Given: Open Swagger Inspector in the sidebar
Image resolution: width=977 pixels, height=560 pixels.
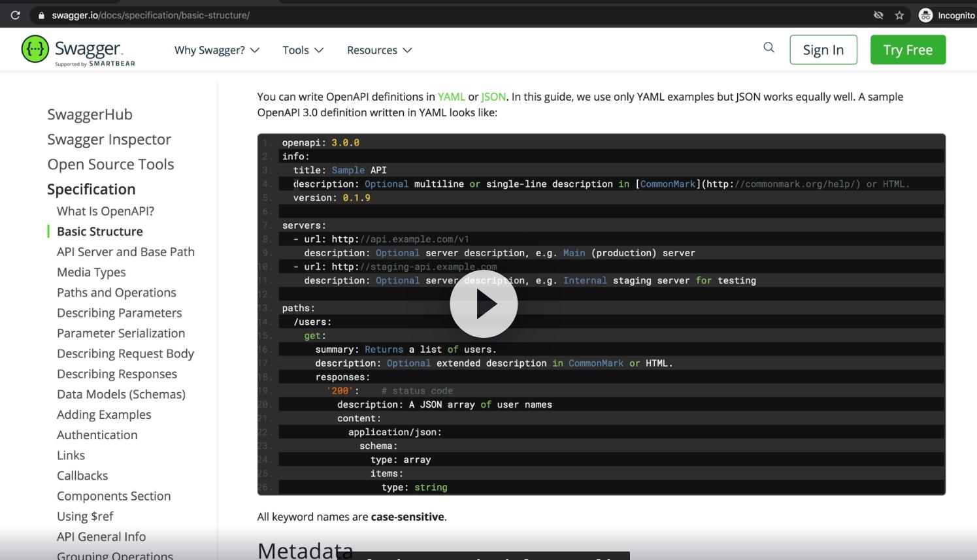Looking at the screenshot, I should coord(109,139).
